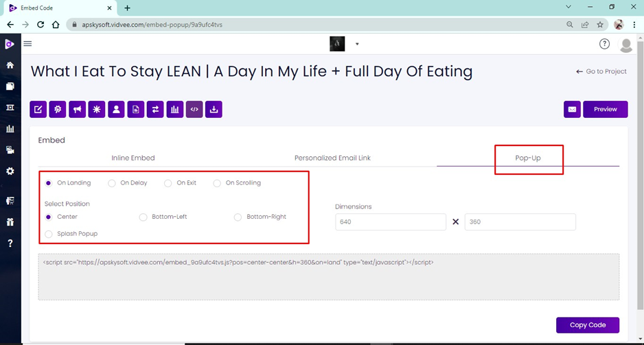This screenshot has height=345, width=644.
Task: Open the training board icon in sidebar
Action: coord(10,200)
